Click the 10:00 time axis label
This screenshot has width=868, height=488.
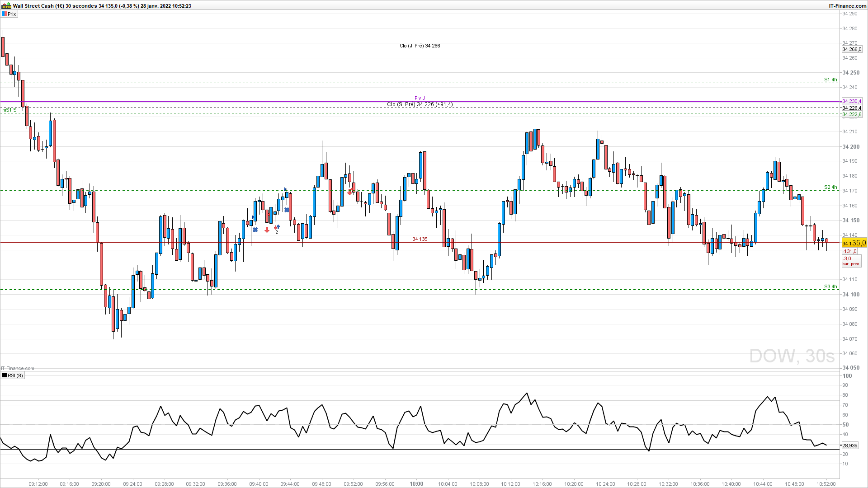416,483
